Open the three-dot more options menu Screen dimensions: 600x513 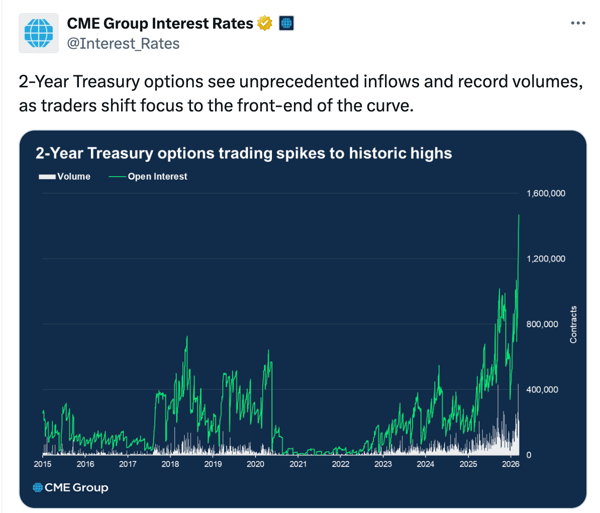(x=577, y=23)
